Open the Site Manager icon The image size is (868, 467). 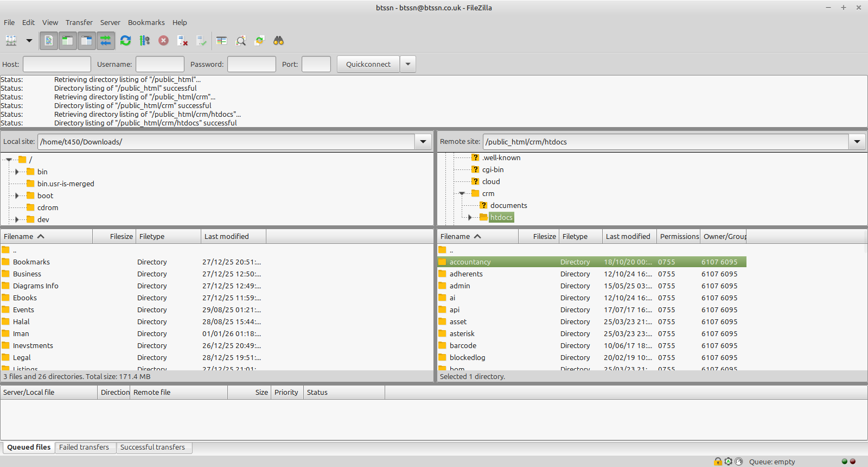click(11, 41)
